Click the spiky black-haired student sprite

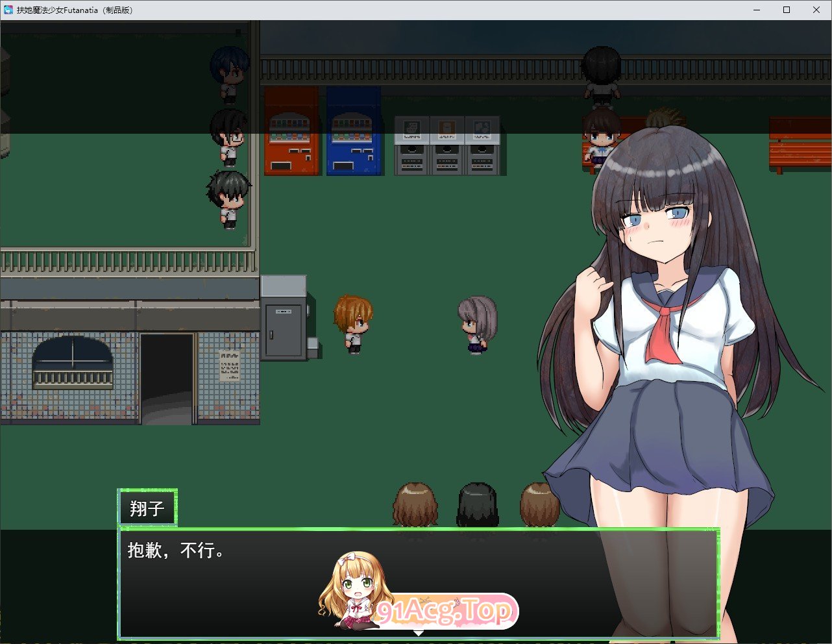coord(229,199)
